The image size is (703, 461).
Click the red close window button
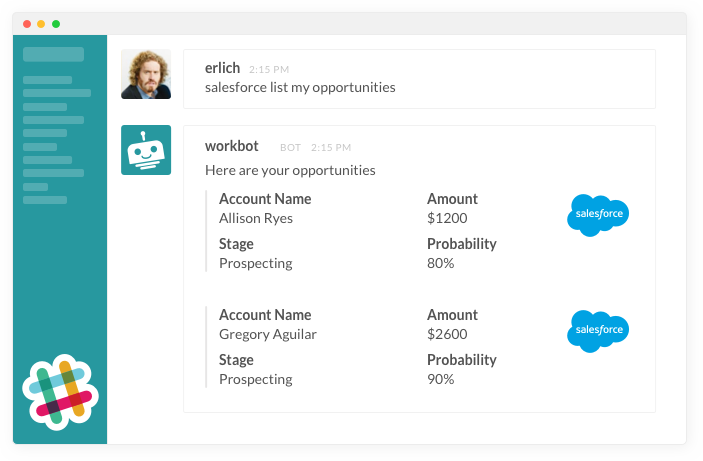tap(27, 24)
